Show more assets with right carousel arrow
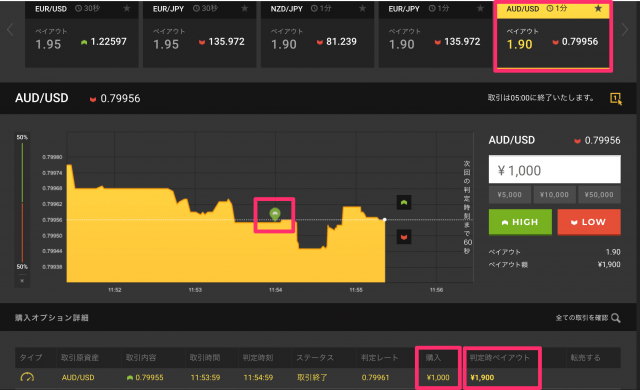Screen dimensions: 640x390 [x=624, y=30]
